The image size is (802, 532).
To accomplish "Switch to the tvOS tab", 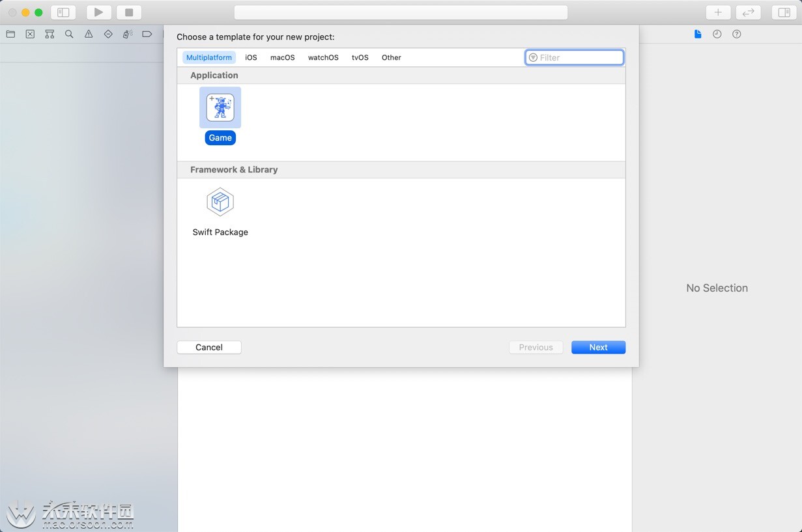I will point(360,57).
